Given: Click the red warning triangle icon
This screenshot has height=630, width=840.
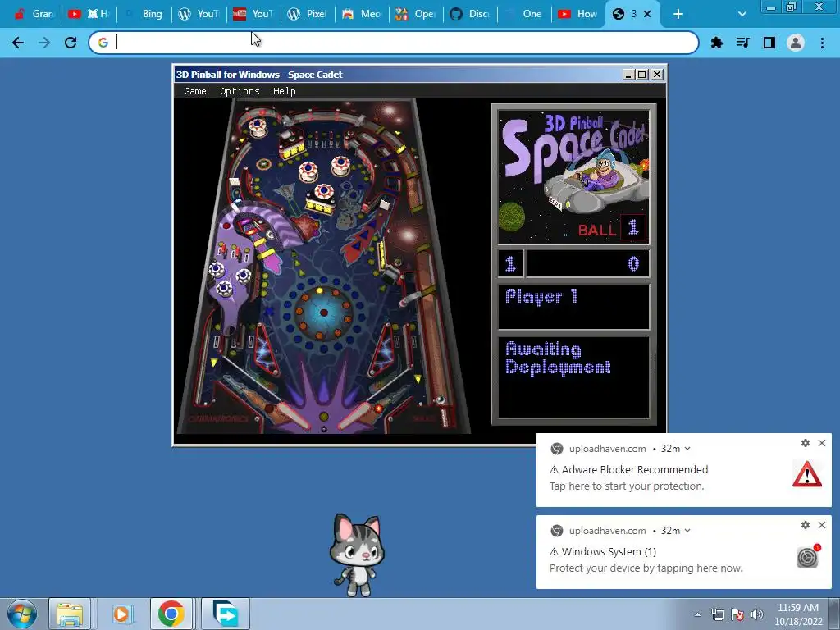Looking at the screenshot, I should click(x=807, y=474).
